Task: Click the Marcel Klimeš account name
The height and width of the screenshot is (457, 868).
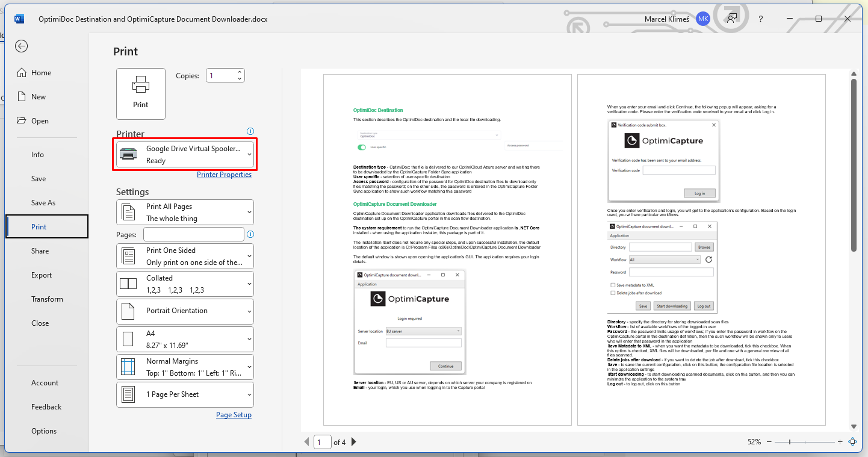Action: (668, 19)
